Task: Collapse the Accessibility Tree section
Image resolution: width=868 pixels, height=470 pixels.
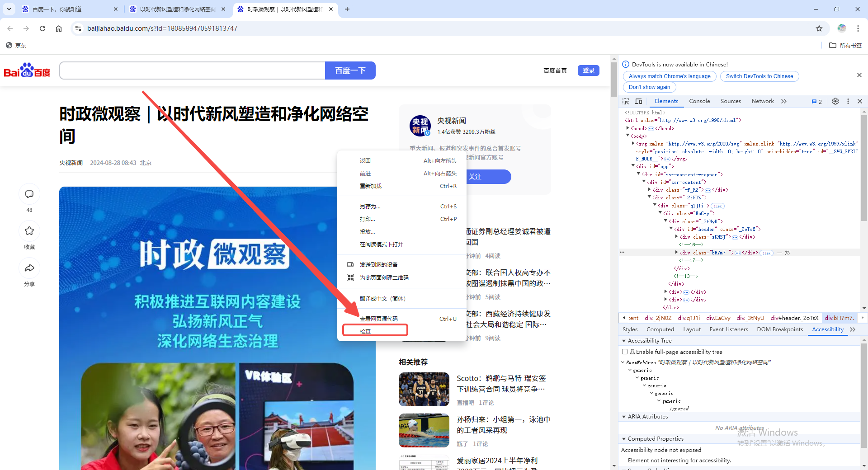Action: 624,341
